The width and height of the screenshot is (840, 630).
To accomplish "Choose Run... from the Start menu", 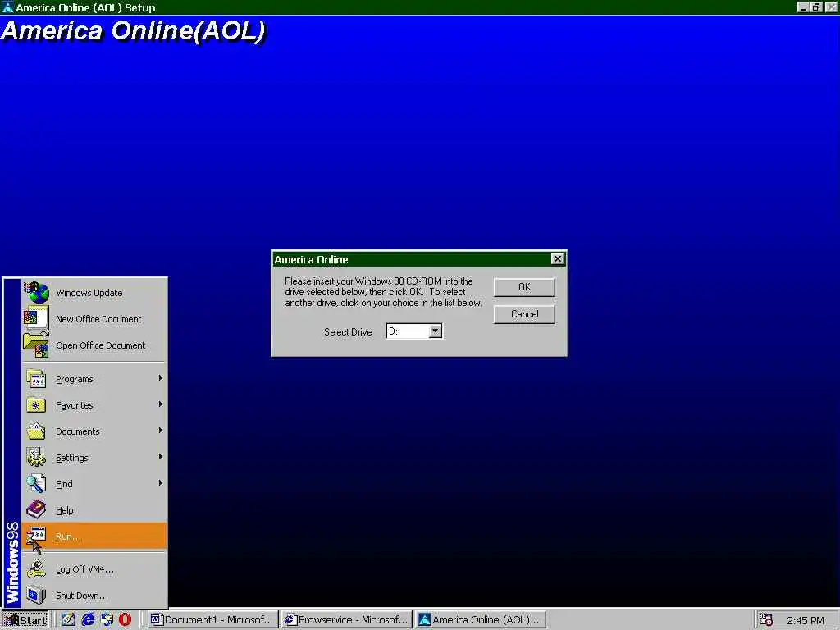I will [x=95, y=536].
